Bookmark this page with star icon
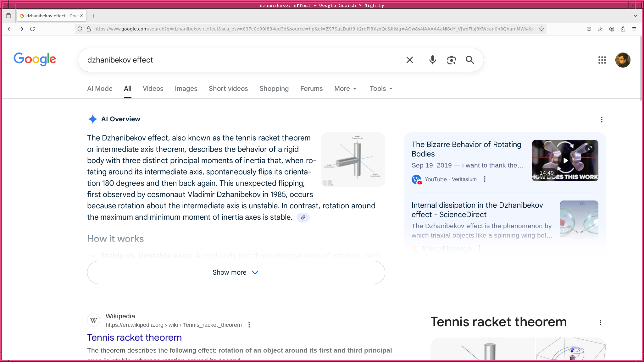 point(541,29)
